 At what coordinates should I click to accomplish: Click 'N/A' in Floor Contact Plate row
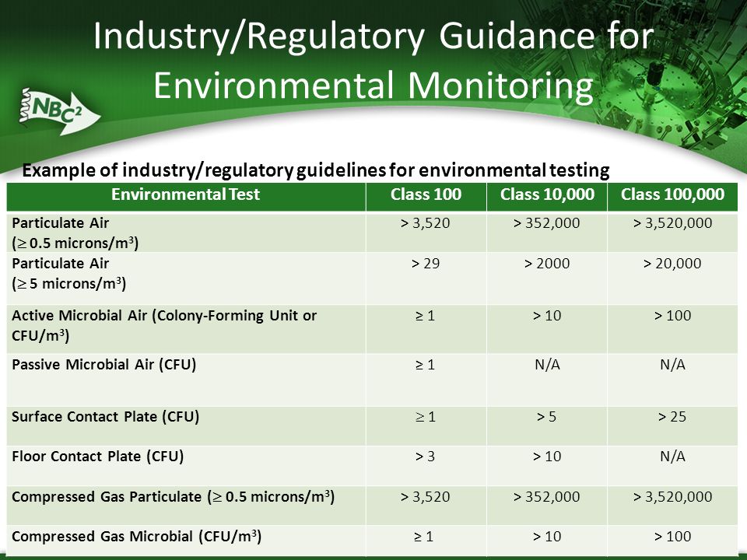click(672, 457)
